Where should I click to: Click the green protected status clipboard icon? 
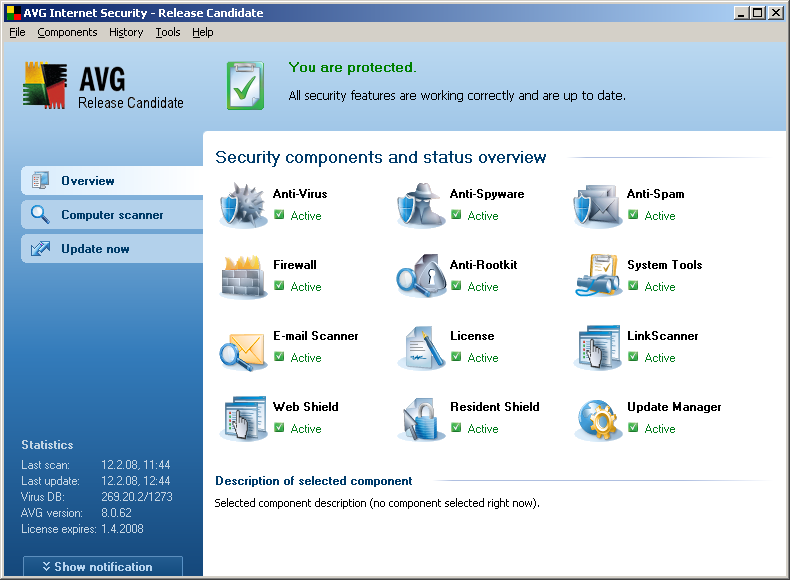coord(245,86)
